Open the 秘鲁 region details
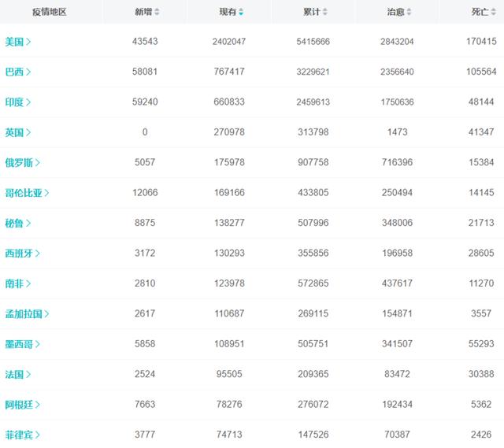The width and height of the screenshot is (504, 448). (x=17, y=223)
